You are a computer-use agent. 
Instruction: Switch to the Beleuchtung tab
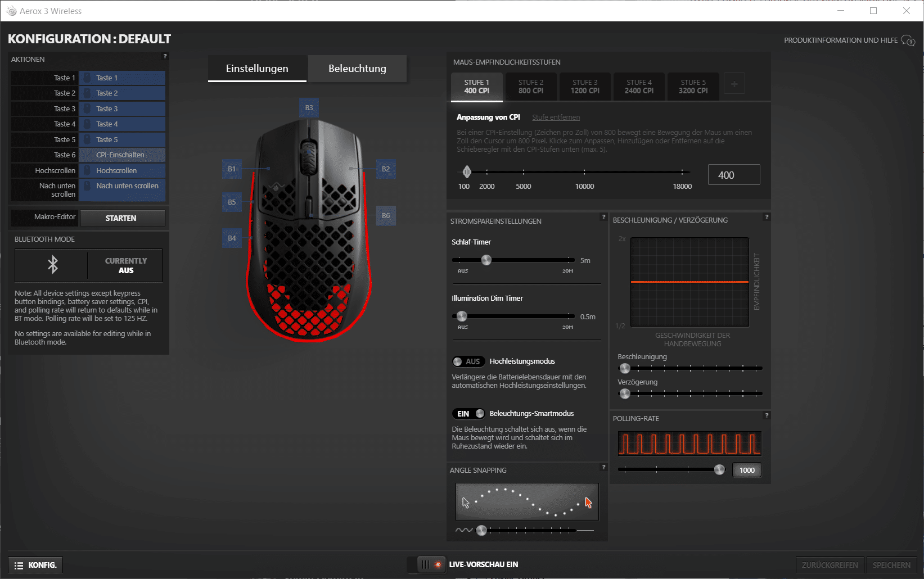click(x=357, y=69)
